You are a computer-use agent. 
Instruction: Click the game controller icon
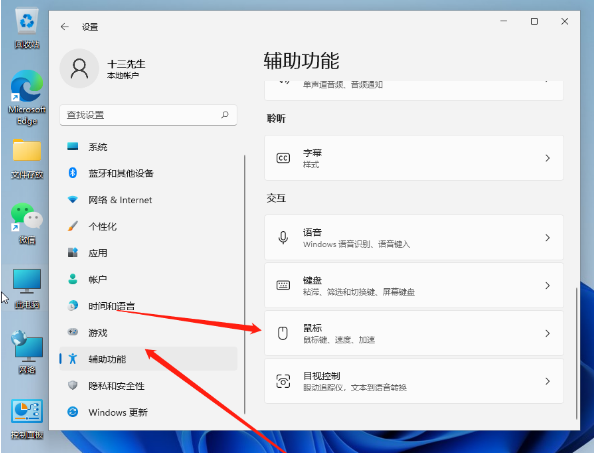72,332
